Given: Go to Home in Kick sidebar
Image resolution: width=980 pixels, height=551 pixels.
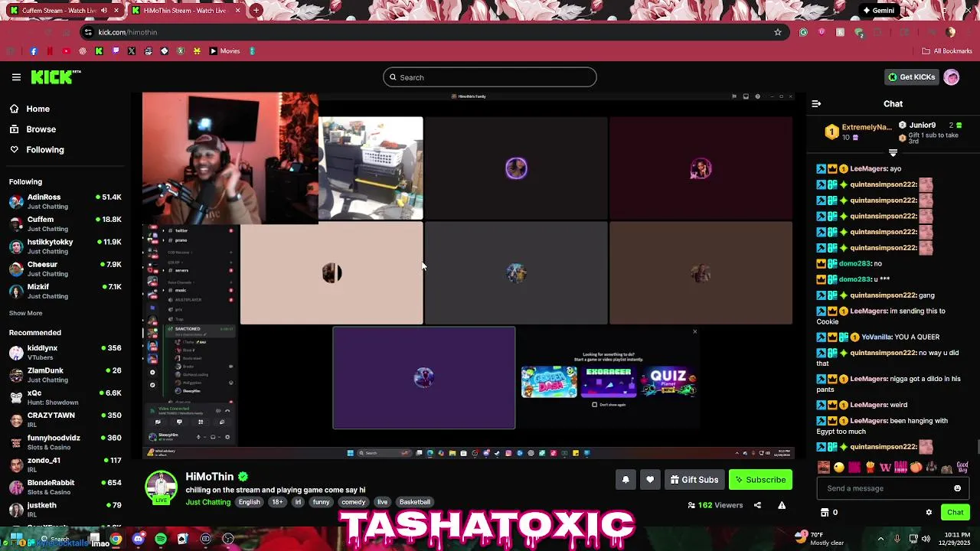Looking at the screenshot, I should pyautogui.click(x=31, y=109).
